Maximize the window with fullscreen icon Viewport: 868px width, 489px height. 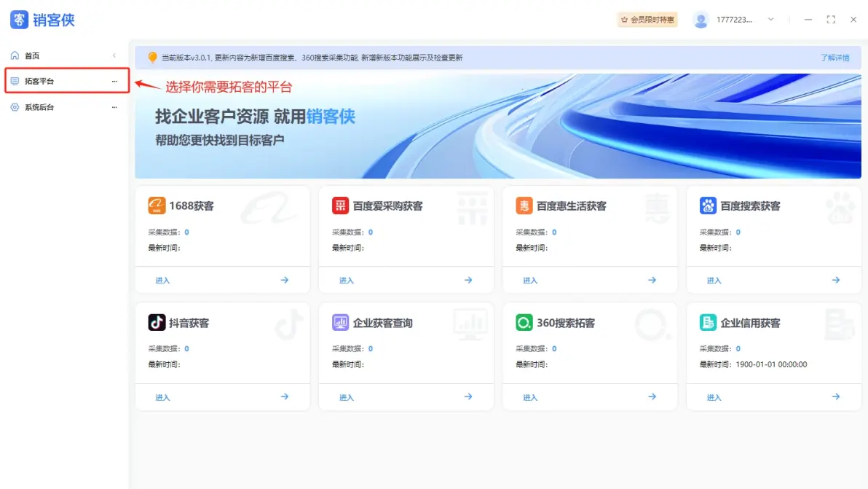click(x=831, y=20)
